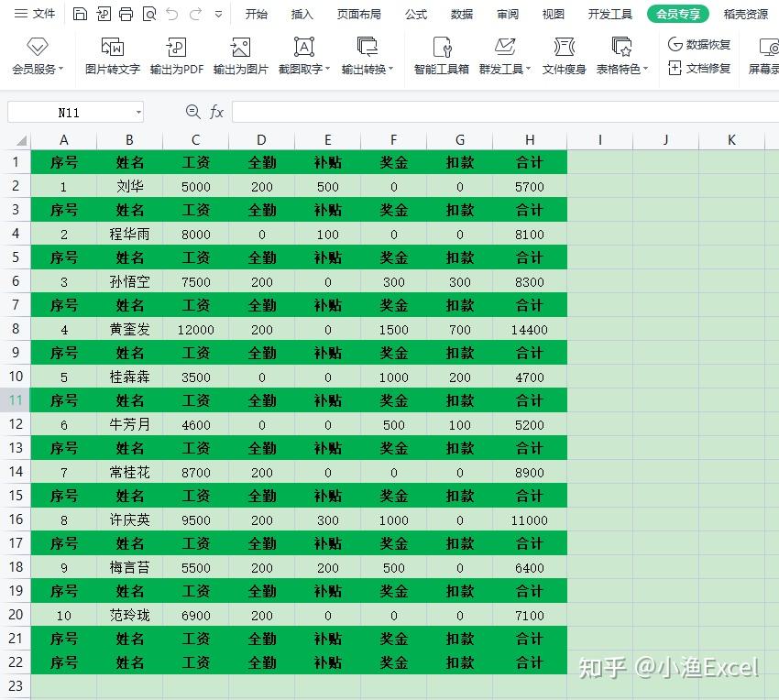The width and height of the screenshot is (779, 700).
Task: Switch to the 审阅 tab
Action: pos(507,15)
